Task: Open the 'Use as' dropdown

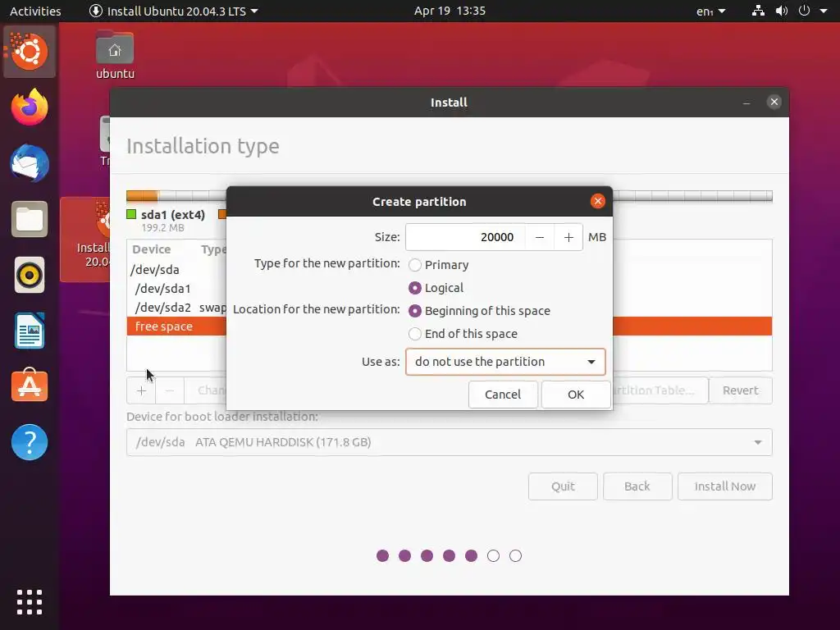Action: pyautogui.click(x=505, y=362)
